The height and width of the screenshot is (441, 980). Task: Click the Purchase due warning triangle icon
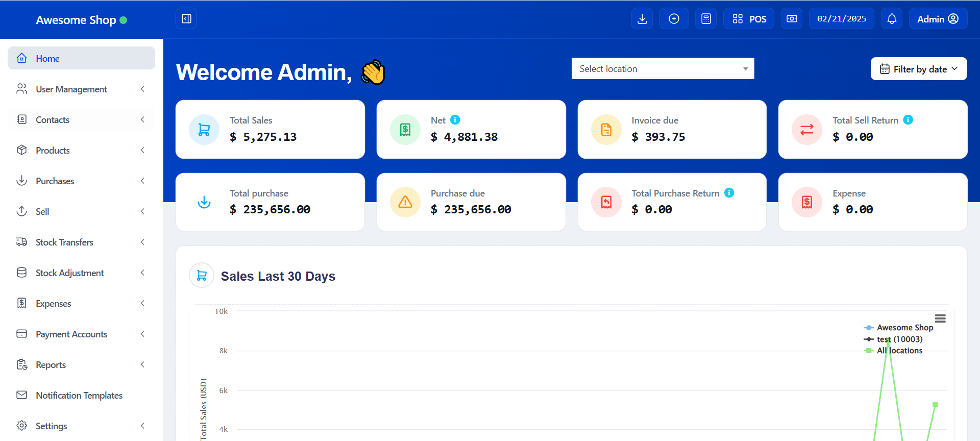click(x=405, y=202)
